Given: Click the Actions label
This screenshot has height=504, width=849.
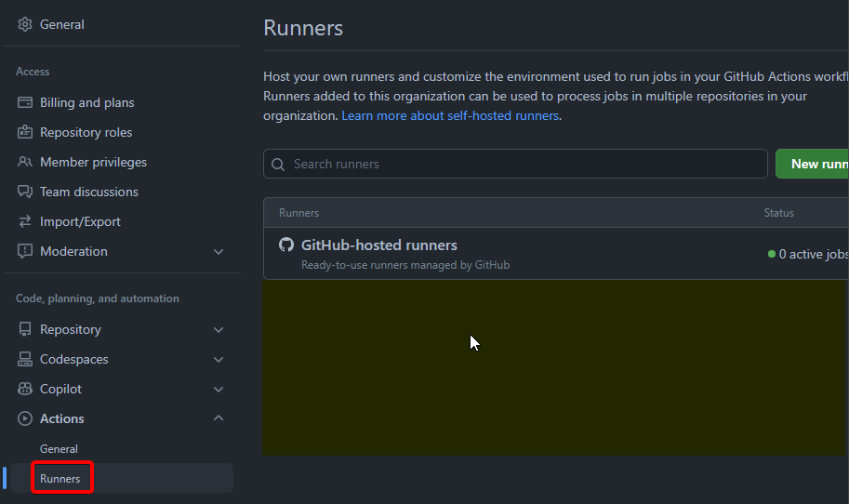Looking at the screenshot, I should click(61, 418).
